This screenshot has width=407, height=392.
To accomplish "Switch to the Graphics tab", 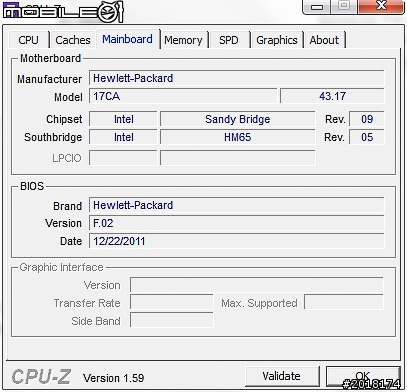I will (277, 40).
